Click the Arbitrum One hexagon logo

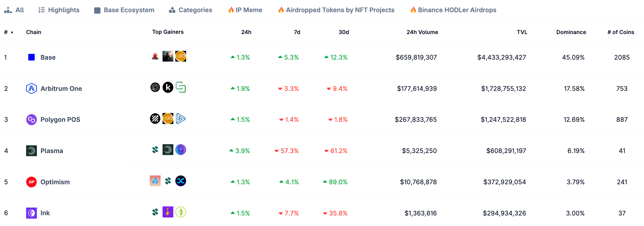coord(31,89)
